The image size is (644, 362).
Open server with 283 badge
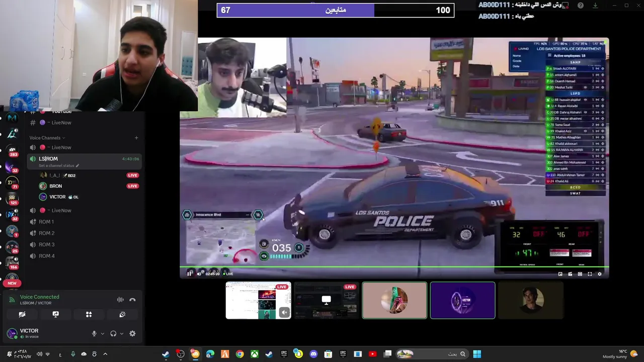point(12,150)
